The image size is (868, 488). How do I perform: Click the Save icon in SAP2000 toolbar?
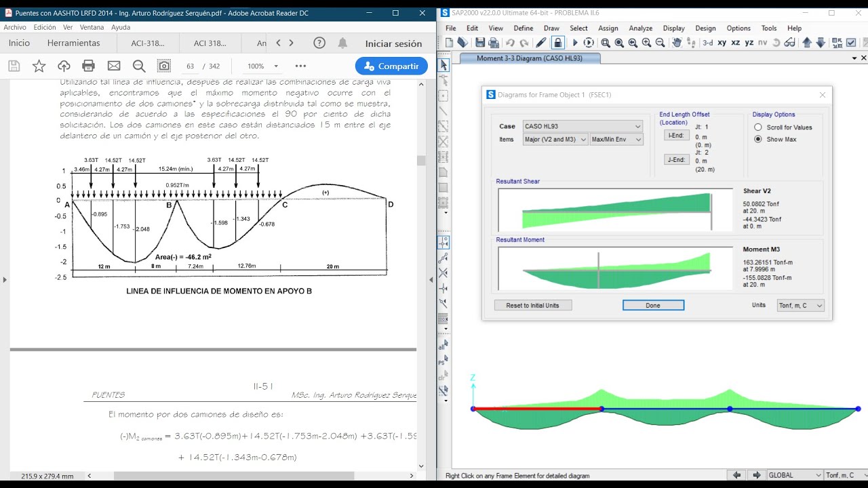[480, 43]
